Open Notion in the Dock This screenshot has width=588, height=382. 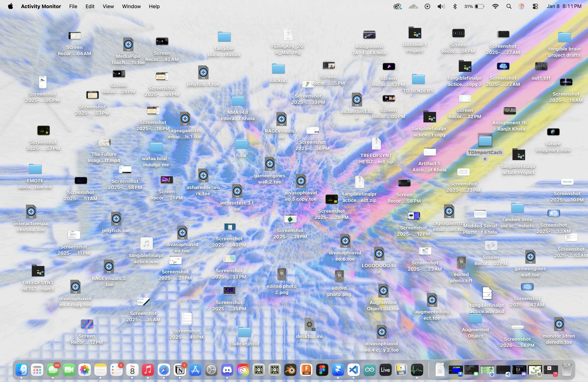[180, 370]
